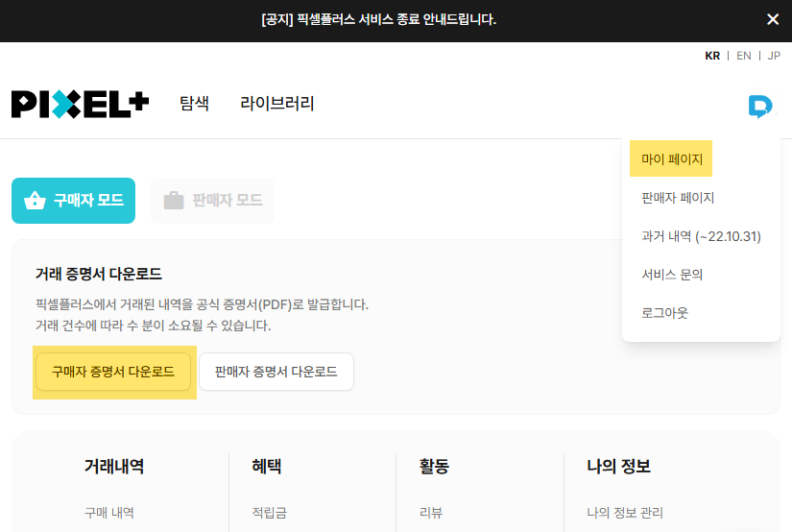Open 구매 내역 under 거래내역
Viewport: 792px width, 532px height.
pos(109,513)
